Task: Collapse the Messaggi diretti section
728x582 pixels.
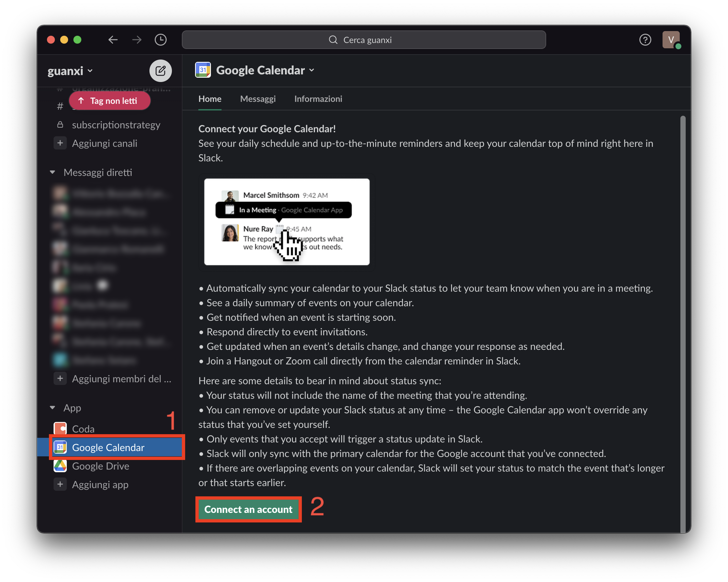Action: point(52,172)
